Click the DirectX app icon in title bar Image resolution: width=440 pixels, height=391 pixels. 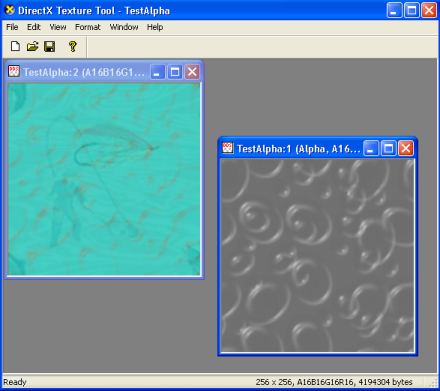pyautogui.click(x=10, y=10)
